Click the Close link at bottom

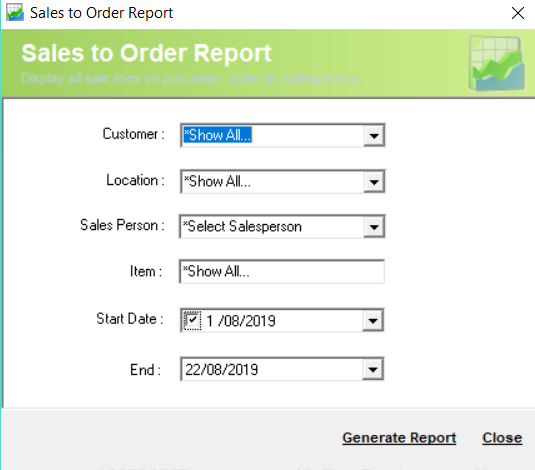click(x=502, y=438)
